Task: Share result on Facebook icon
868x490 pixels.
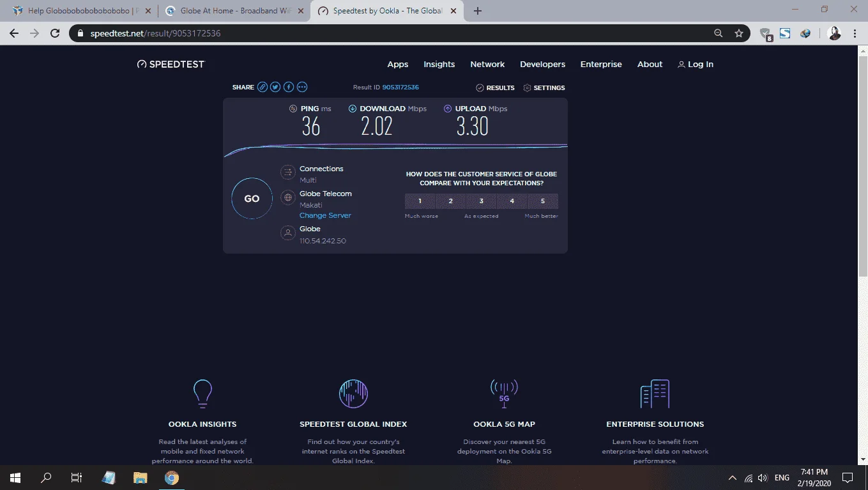Action: [289, 88]
